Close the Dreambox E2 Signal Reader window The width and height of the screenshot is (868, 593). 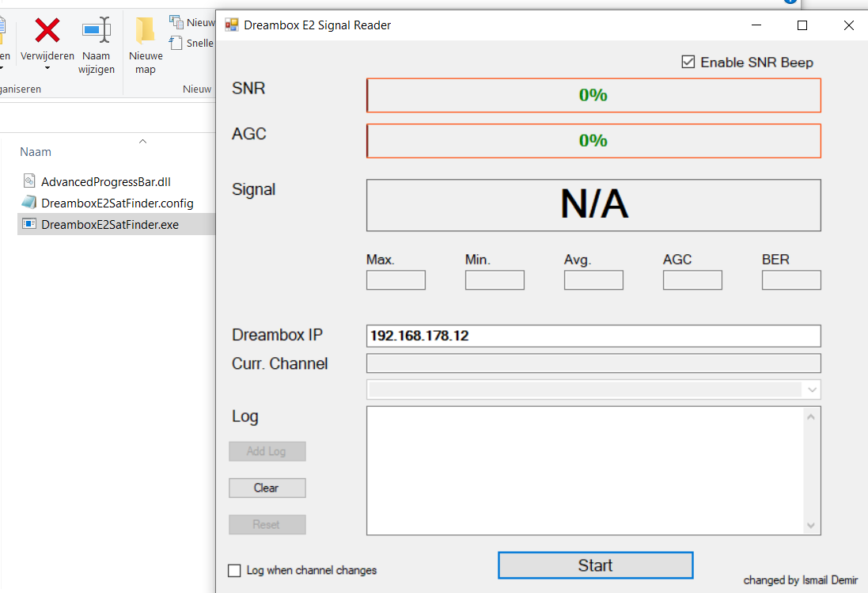849,25
